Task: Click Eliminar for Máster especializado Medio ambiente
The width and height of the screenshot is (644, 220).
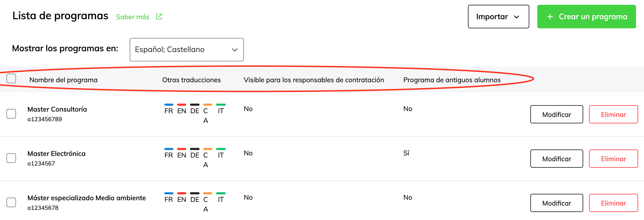Action: tap(613, 203)
